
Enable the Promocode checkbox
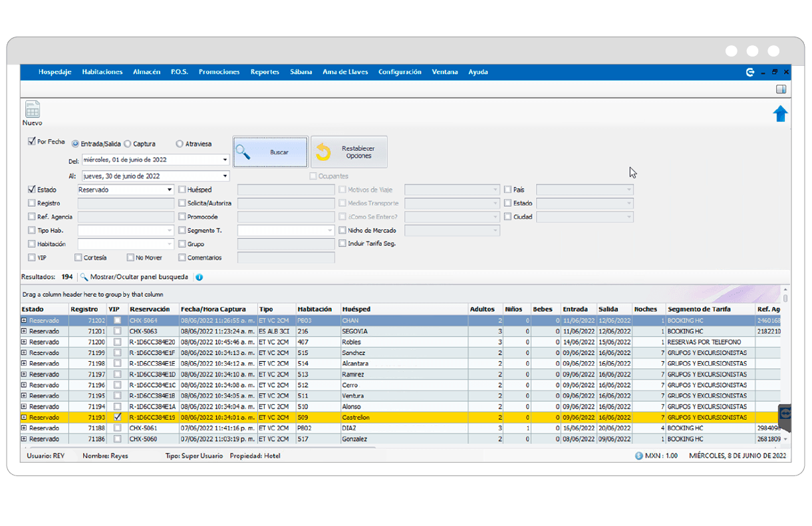click(x=182, y=217)
